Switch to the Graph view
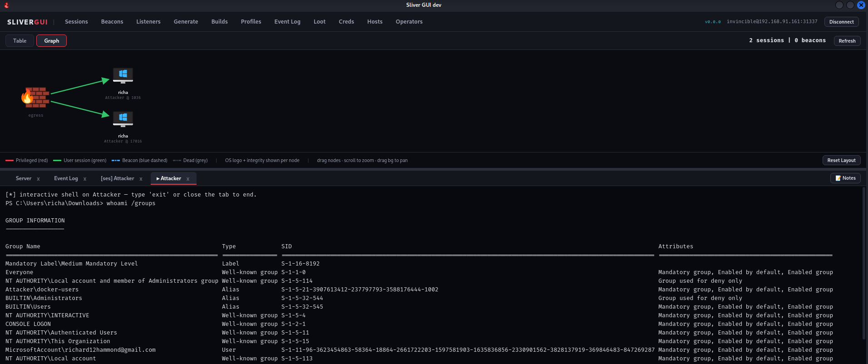Screen dimensions: 868x364 point(52,41)
